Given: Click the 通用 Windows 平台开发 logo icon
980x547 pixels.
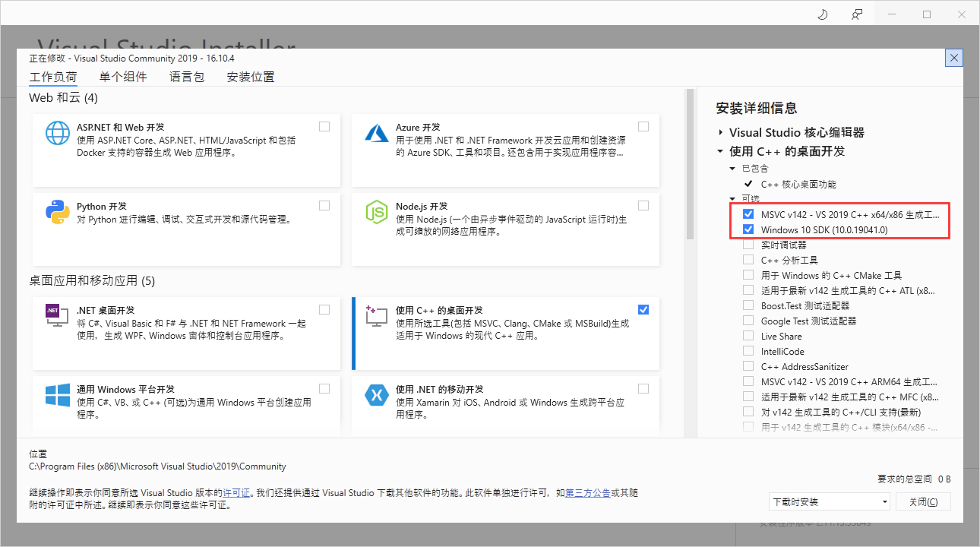Looking at the screenshot, I should click(x=58, y=395).
